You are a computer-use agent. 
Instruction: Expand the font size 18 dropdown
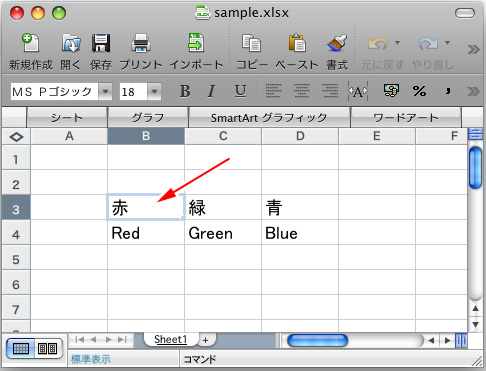click(x=154, y=91)
